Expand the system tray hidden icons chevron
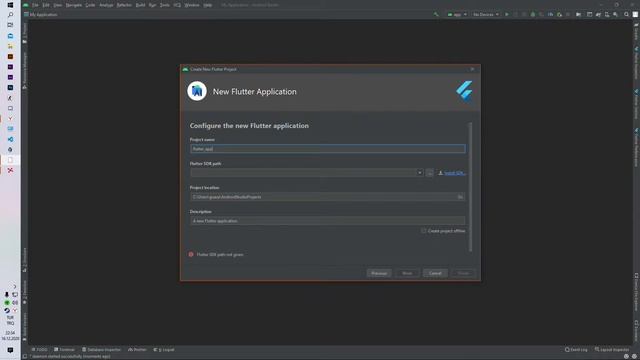This screenshot has width=640, height=360. coord(14,287)
